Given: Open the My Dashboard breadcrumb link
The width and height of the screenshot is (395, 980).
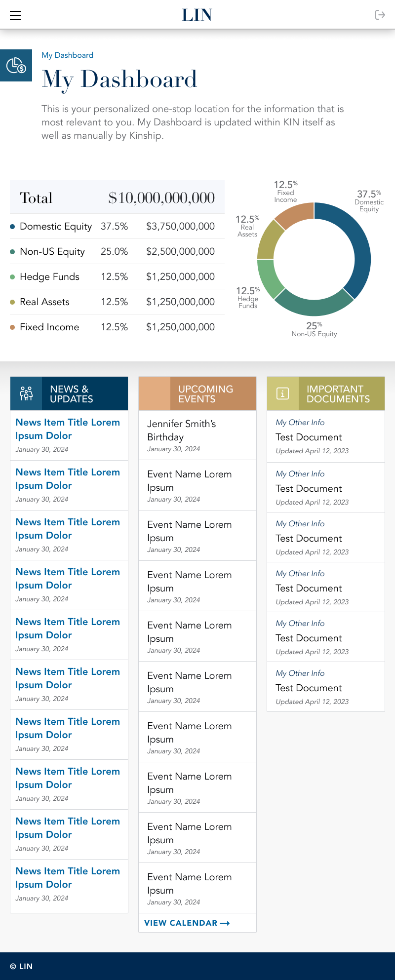Looking at the screenshot, I should coord(67,55).
